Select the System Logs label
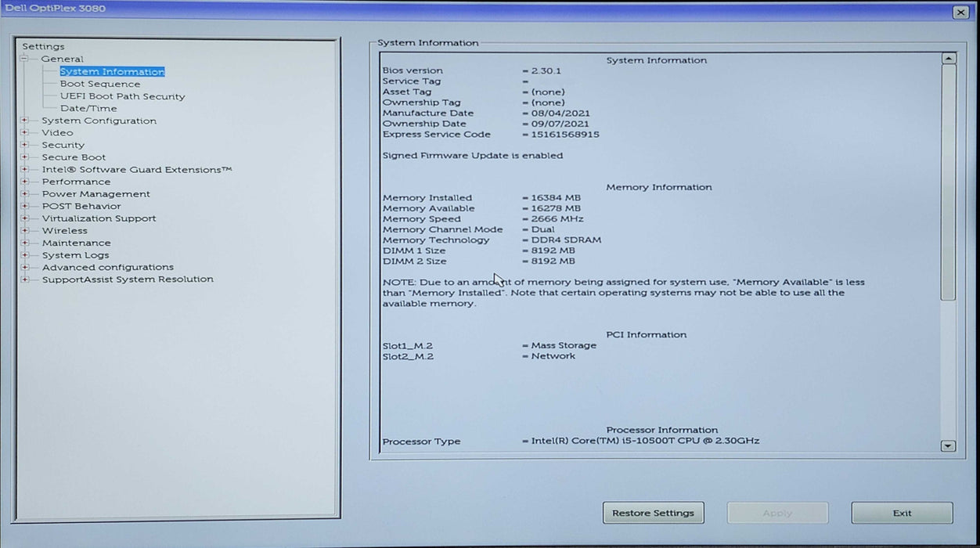The width and height of the screenshot is (980, 548). coord(76,255)
